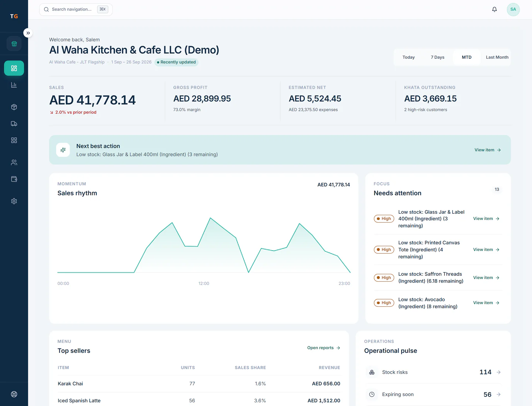Select the MTD period tab

click(467, 57)
